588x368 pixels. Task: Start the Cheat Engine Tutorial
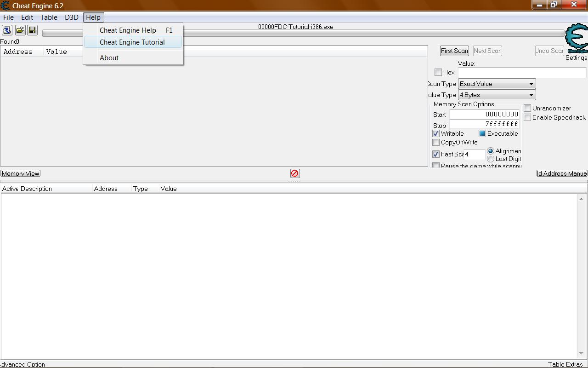[x=133, y=42]
